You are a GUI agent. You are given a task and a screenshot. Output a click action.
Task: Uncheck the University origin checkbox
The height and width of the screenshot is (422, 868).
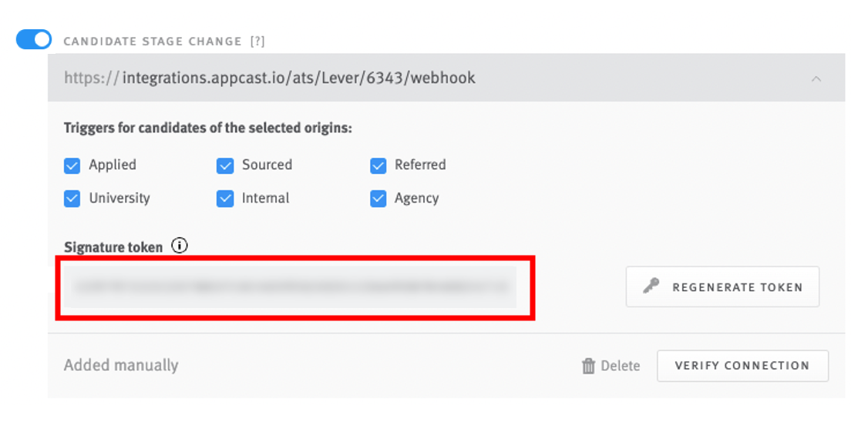(72, 199)
